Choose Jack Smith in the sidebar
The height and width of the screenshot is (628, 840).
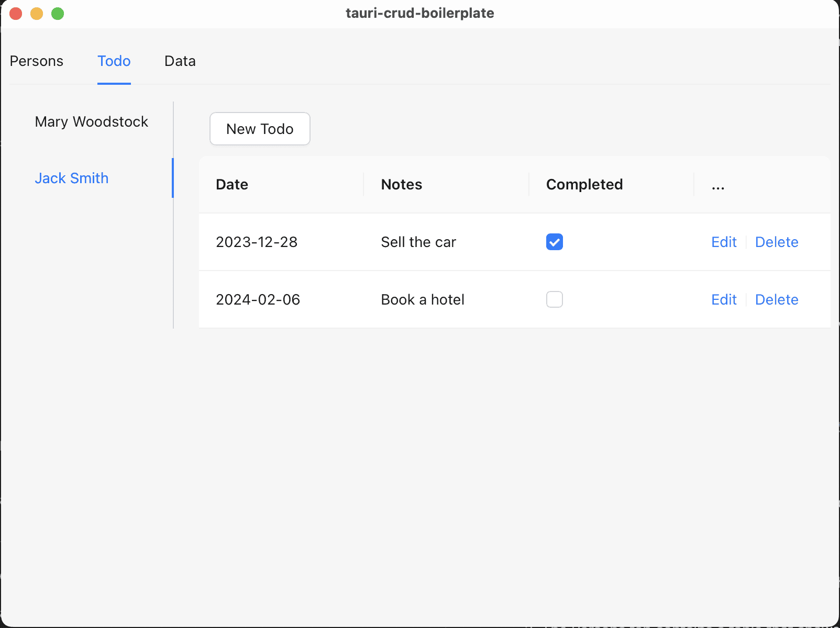(x=72, y=178)
